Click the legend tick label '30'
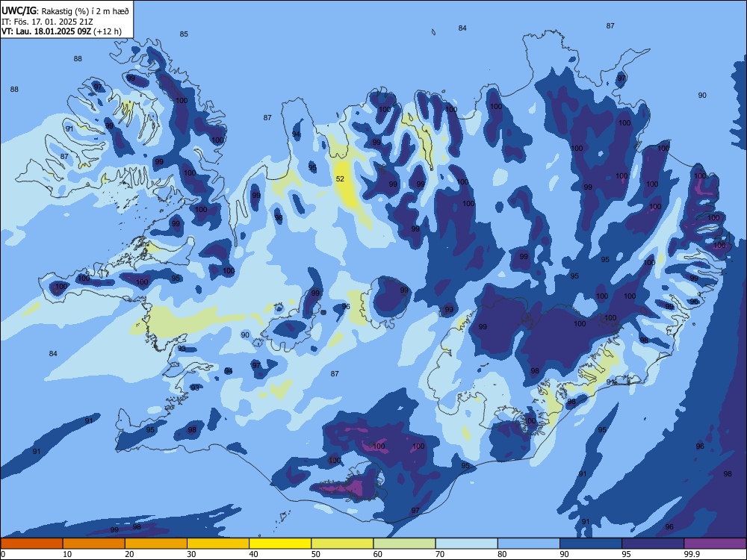 (191, 554)
